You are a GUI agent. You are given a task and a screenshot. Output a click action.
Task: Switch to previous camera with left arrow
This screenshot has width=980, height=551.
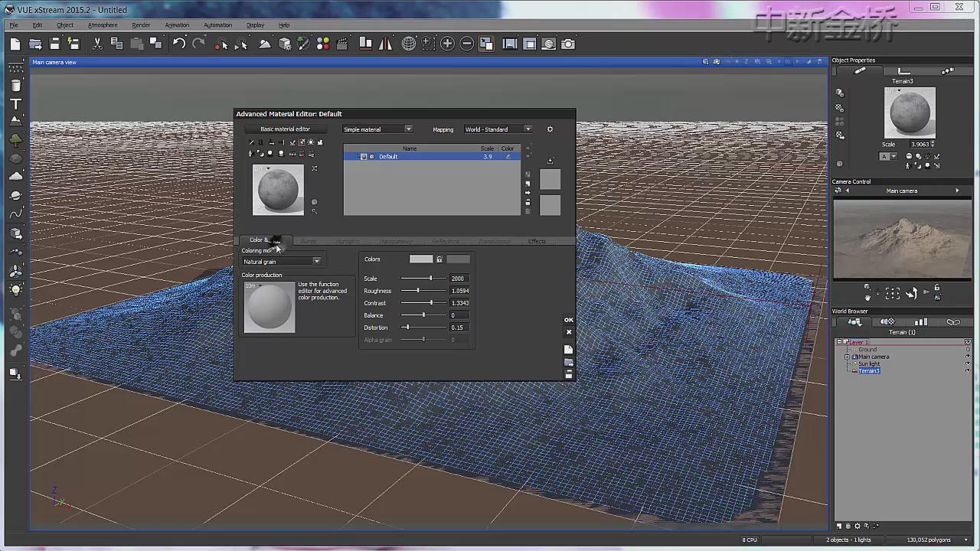(847, 191)
